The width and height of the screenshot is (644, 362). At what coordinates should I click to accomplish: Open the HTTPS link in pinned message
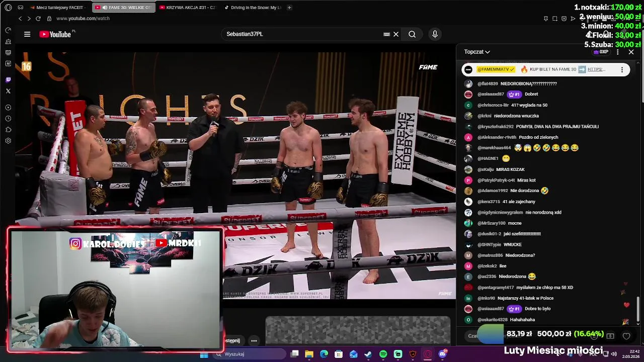tap(597, 69)
